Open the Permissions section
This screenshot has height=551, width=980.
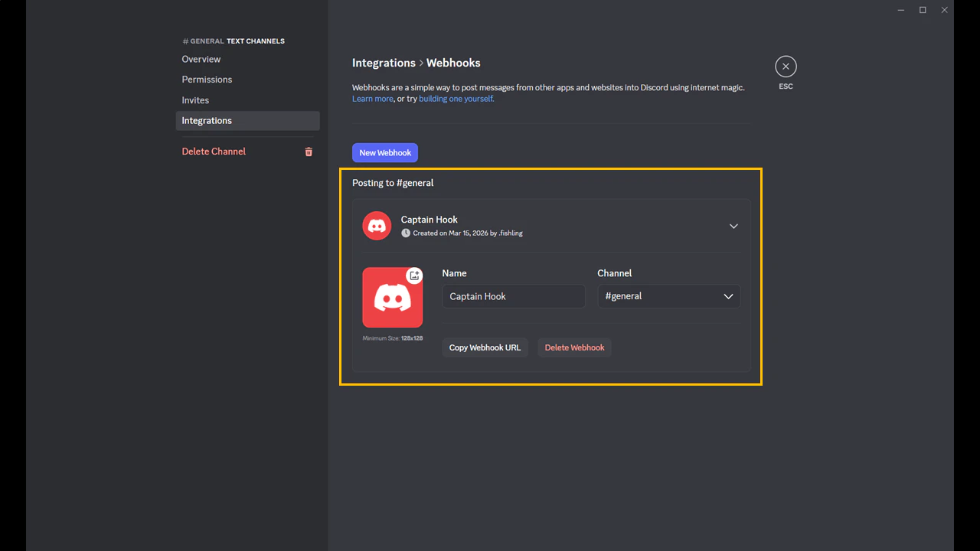click(207, 79)
